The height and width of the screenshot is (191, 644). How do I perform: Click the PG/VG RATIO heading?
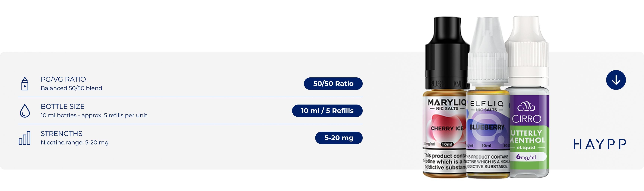point(63,79)
